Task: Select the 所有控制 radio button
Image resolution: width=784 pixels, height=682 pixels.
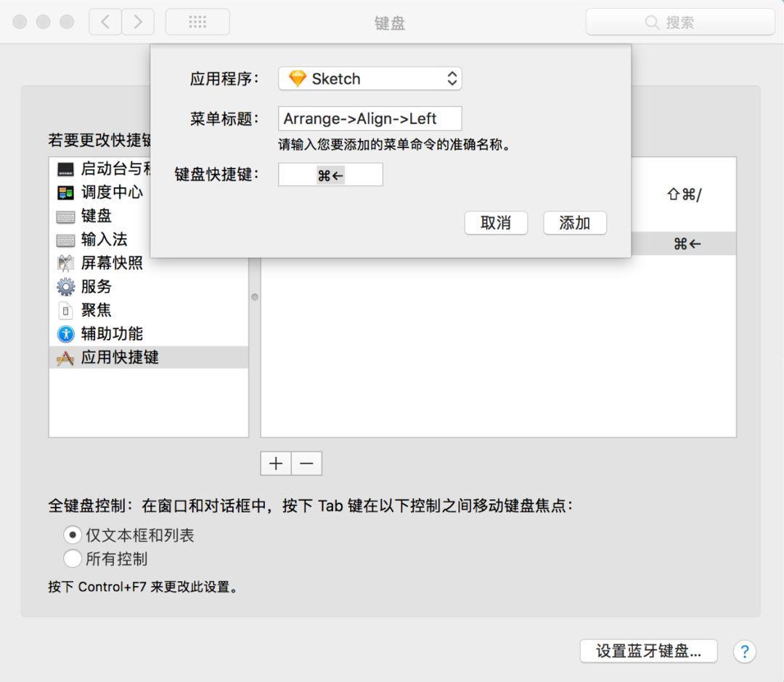Action: pos(73,559)
